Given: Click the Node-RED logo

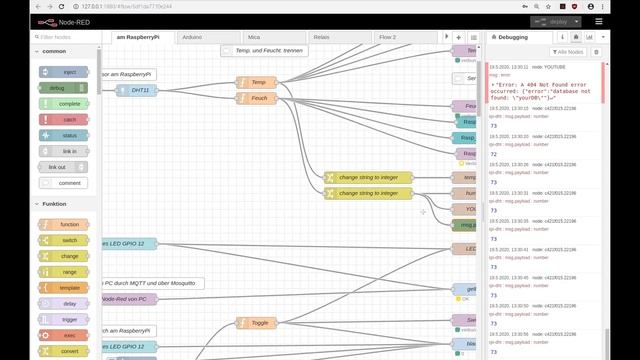Looking at the screenshot, I should [x=64, y=22].
